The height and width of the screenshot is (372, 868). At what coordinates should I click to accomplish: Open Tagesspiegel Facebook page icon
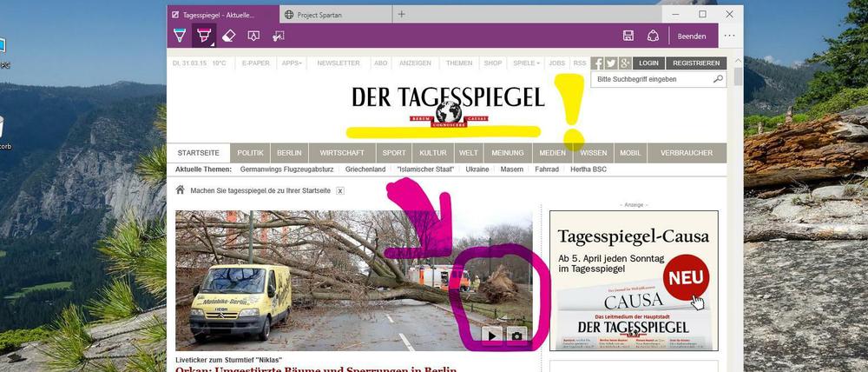pos(597,63)
